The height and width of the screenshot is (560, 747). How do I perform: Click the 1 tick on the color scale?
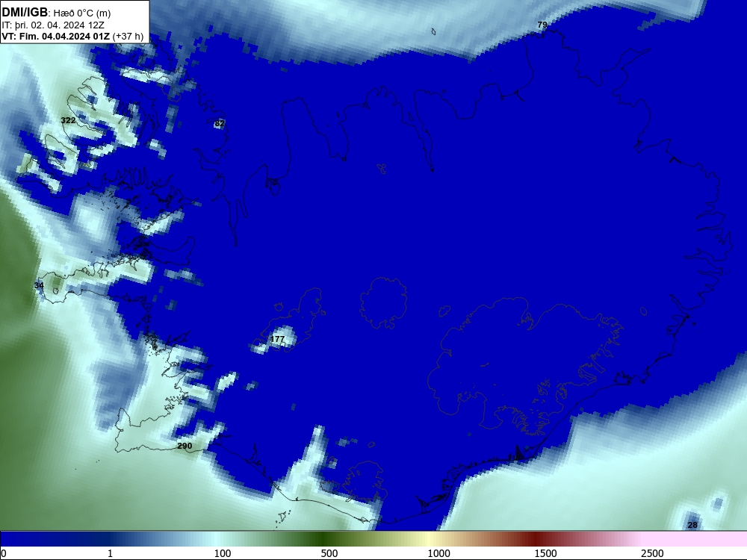click(x=110, y=553)
